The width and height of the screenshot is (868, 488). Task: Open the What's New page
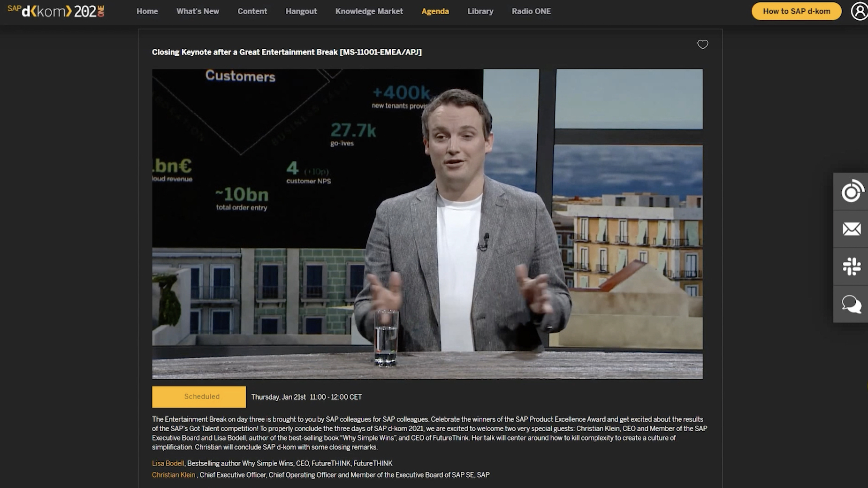point(198,11)
